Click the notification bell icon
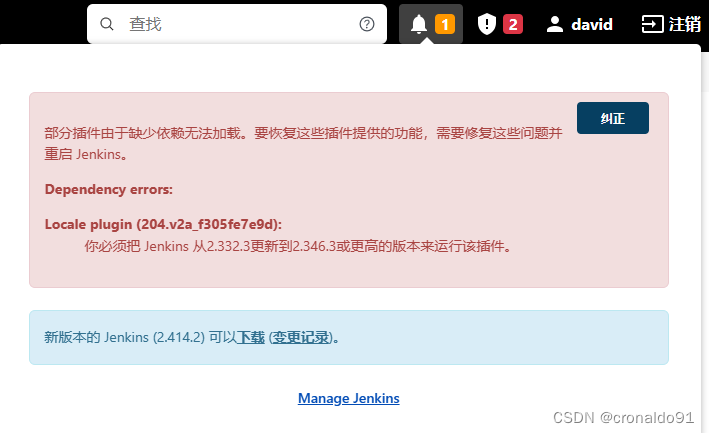This screenshot has height=433, width=709. pyautogui.click(x=419, y=24)
